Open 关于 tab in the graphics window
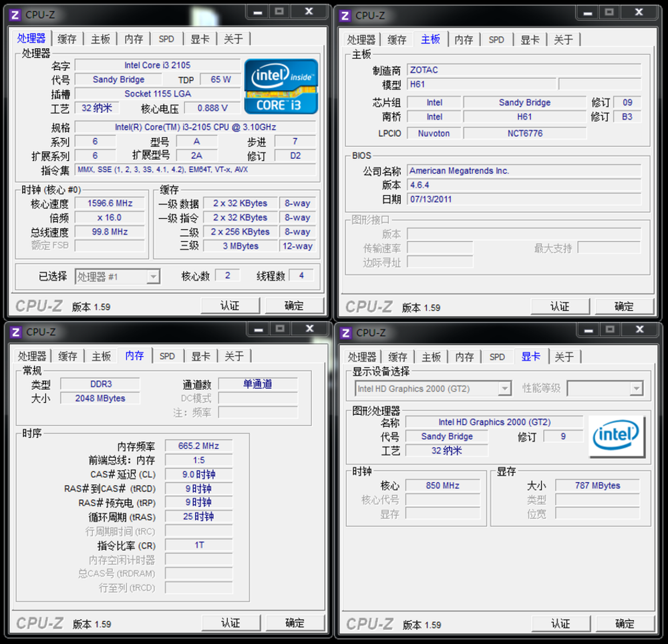The image size is (668, 644). click(x=564, y=357)
